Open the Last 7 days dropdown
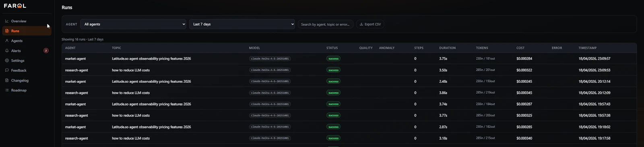The image size is (644, 147). 242,24
